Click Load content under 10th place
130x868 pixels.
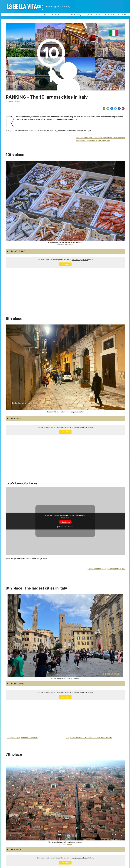(65, 265)
